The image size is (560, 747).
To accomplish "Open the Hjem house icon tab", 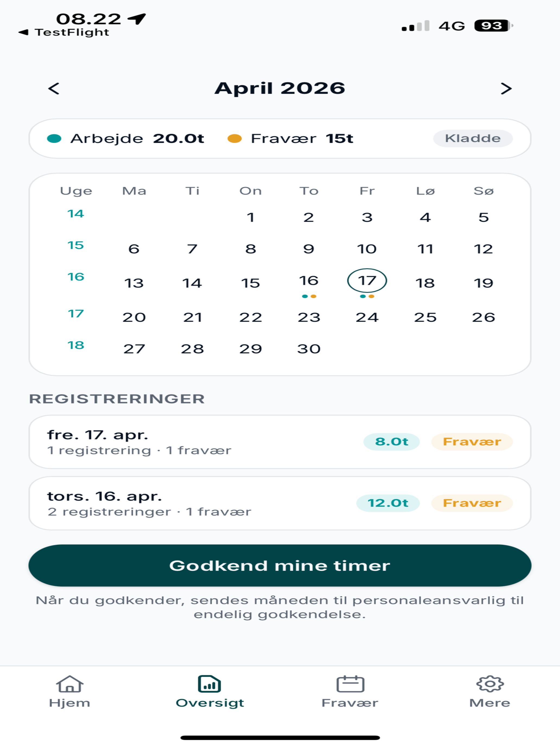I will tap(69, 684).
